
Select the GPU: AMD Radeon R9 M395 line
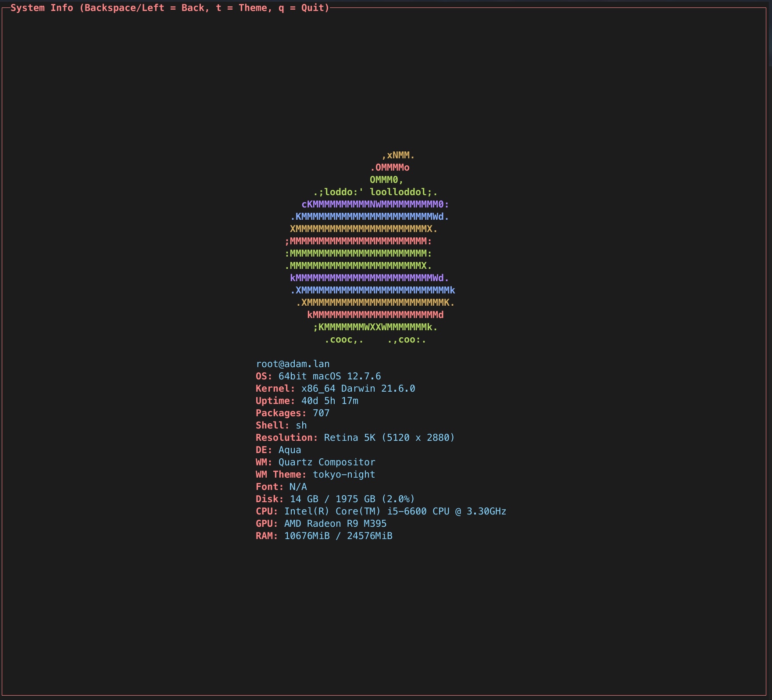coord(321,524)
